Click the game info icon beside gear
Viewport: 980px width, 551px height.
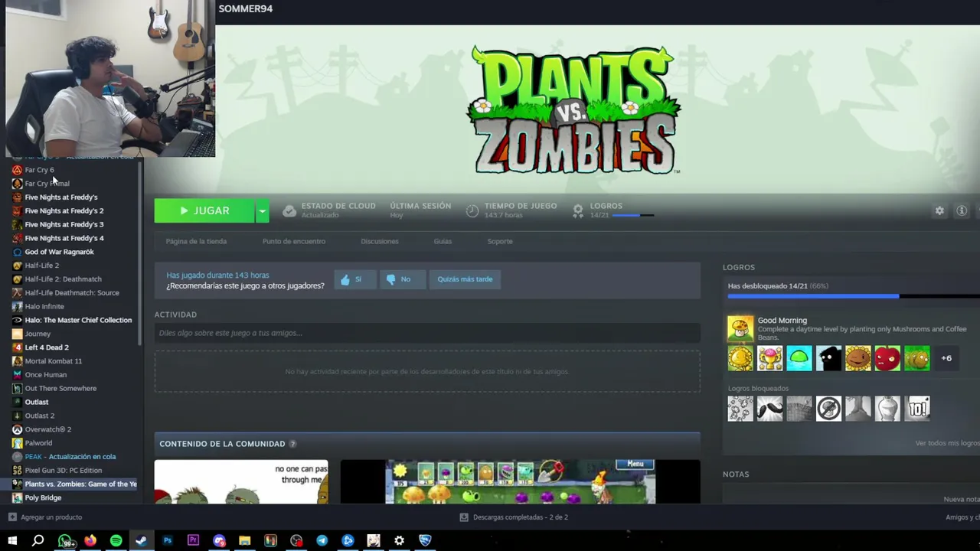point(962,211)
